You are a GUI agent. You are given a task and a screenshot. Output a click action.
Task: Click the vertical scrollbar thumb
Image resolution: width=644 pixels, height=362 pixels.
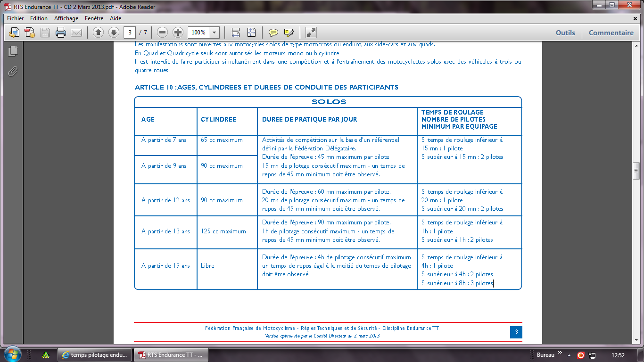[x=636, y=171]
